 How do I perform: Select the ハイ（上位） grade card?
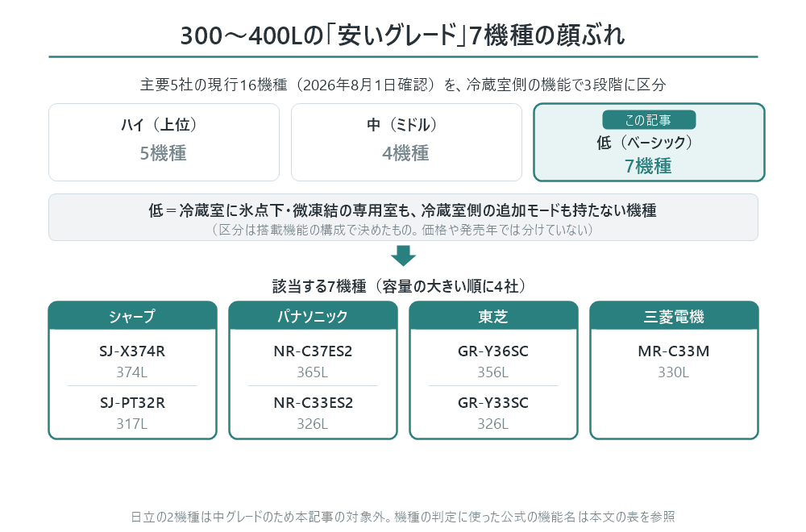[x=164, y=143]
